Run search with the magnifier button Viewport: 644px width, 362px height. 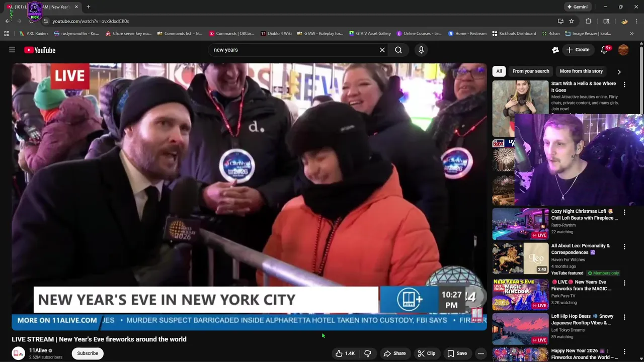(398, 50)
